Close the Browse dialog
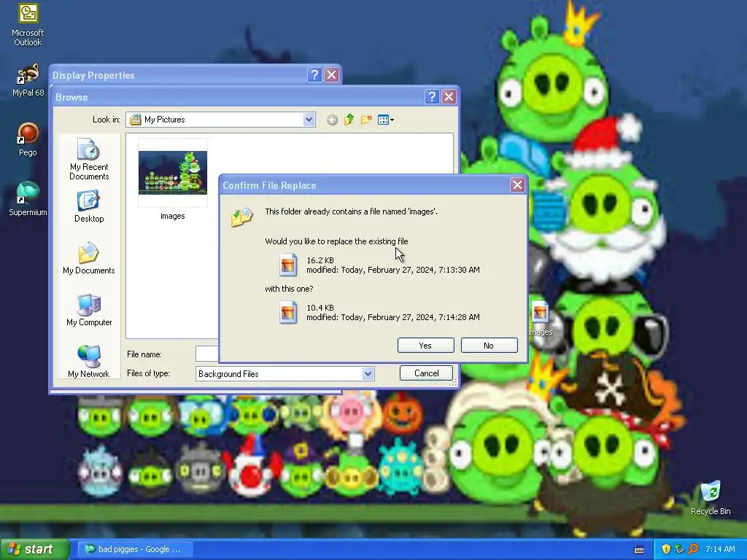This screenshot has width=747, height=560. (449, 97)
